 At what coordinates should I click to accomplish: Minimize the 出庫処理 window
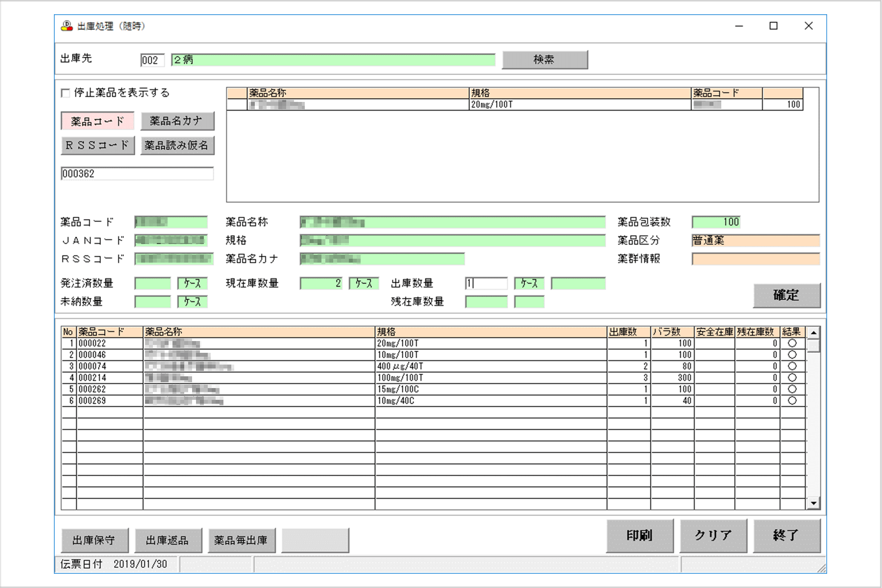pyautogui.click(x=739, y=26)
